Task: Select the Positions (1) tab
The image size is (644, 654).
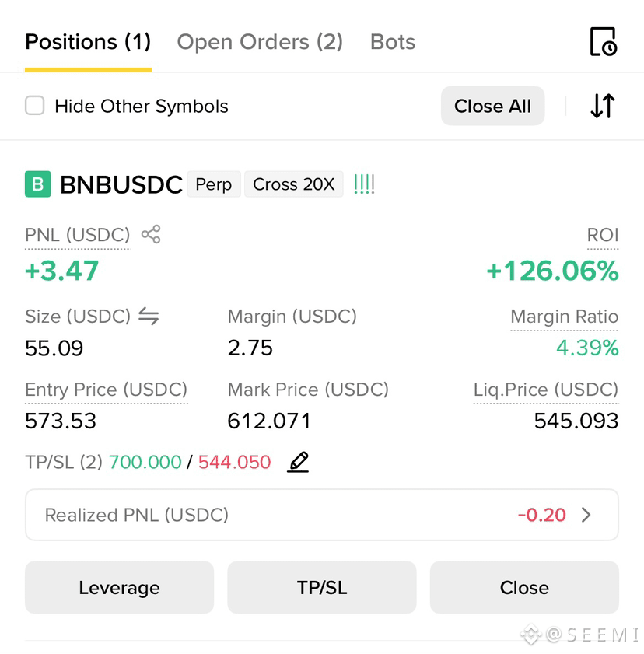Action: tap(88, 42)
